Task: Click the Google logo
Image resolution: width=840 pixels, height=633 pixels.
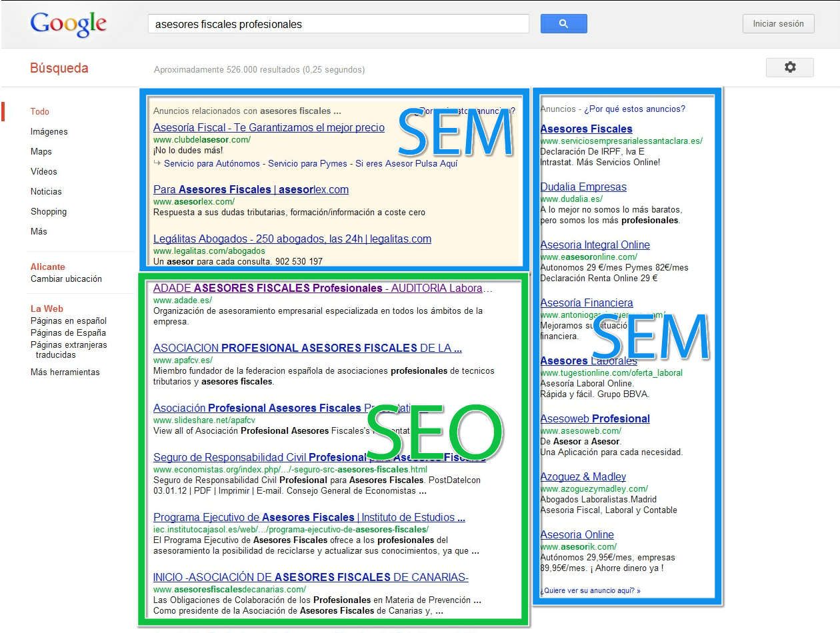Action: (68, 25)
